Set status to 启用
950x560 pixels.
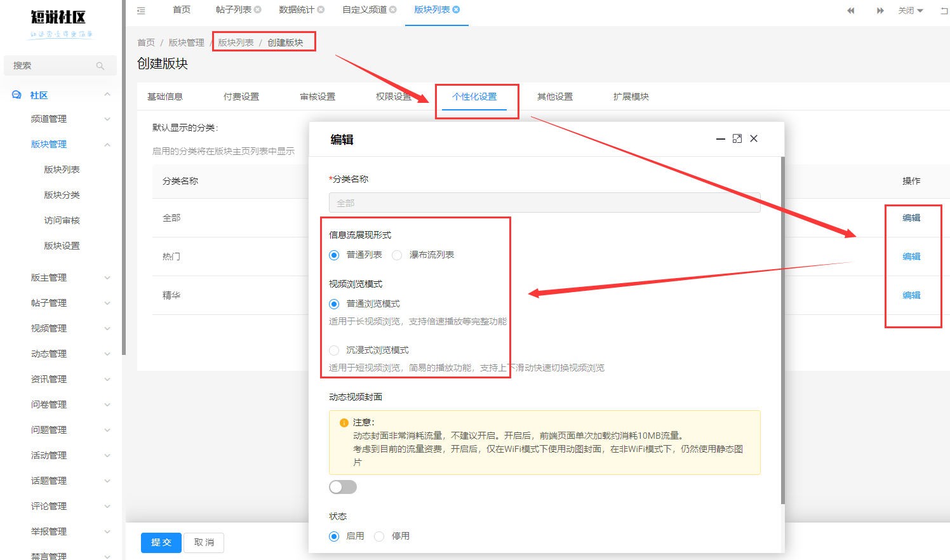point(334,537)
